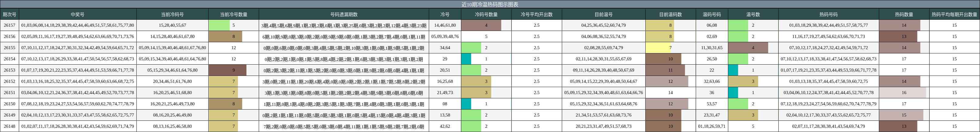
Task: Click warm code cell 01,18,26,59,71
Action: 712,126
